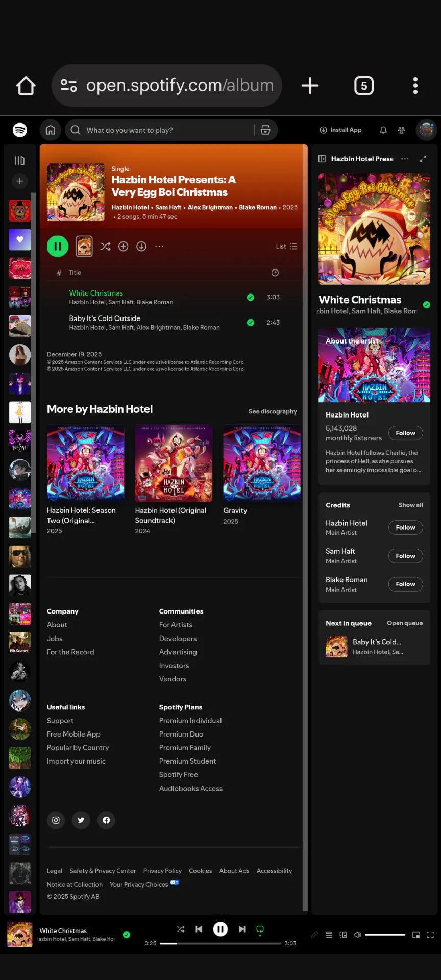
Task: Open Sam Haft artist link in album header
Action: pyautogui.click(x=168, y=208)
